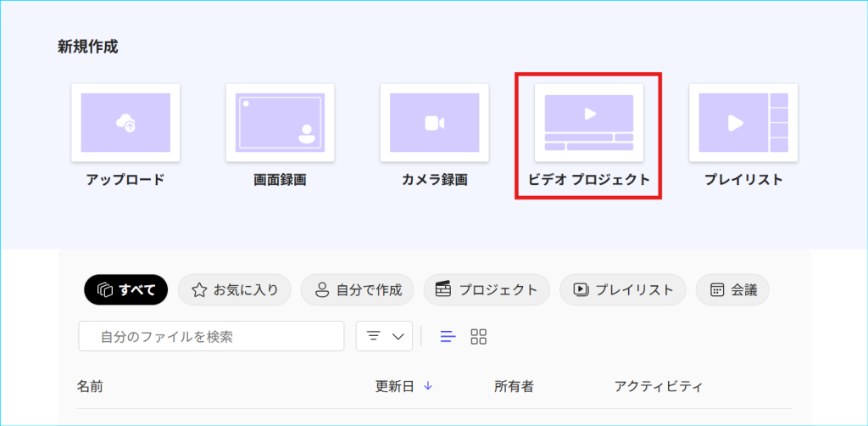The image size is (868, 426).
Task: Start a 画面録画 screen recording
Action: tap(280, 123)
